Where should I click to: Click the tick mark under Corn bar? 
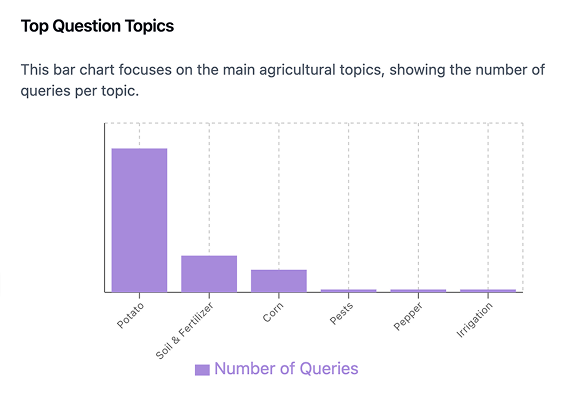[x=279, y=295]
